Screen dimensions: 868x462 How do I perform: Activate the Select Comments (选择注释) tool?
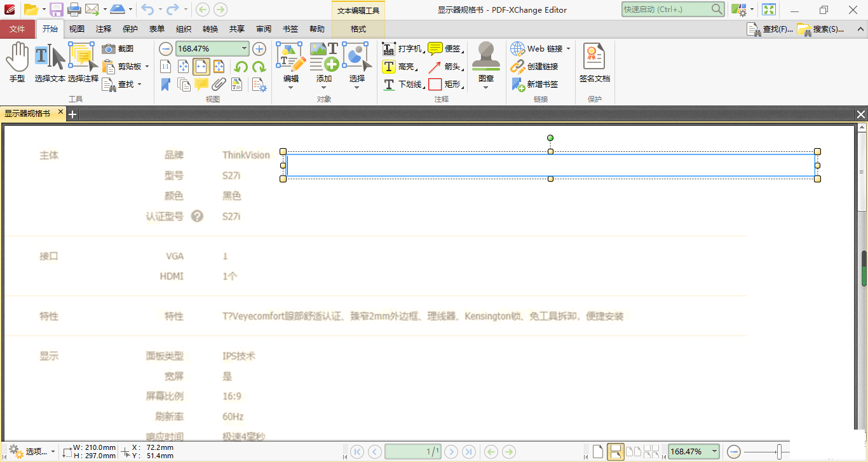(x=83, y=63)
